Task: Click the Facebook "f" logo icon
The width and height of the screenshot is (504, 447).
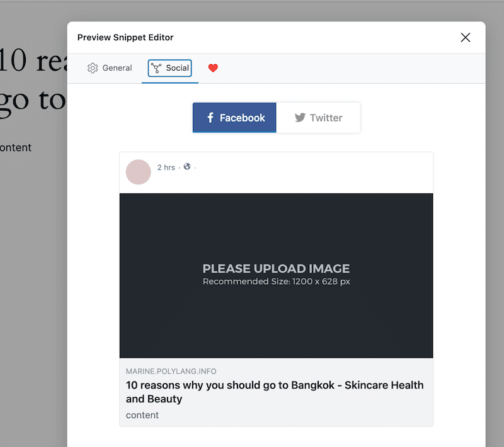Action: [x=210, y=118]
